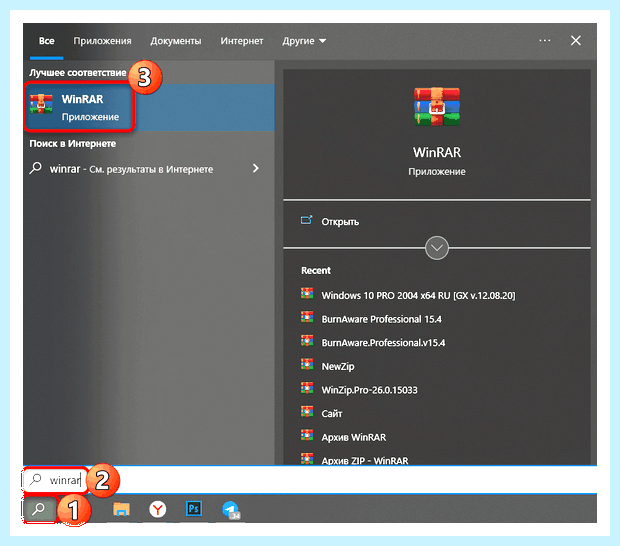
Task: Click the Open icon next to Открыть
Action: point(306,220)
